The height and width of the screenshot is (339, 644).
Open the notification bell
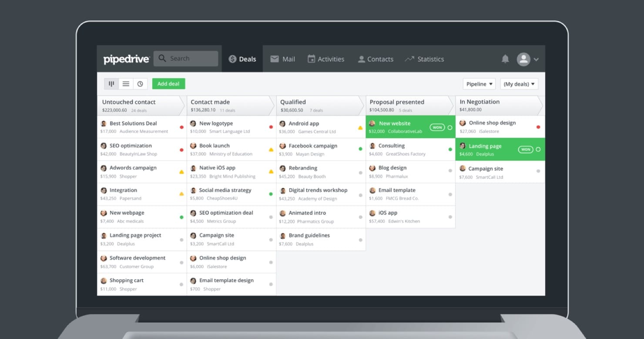point(505,58)
